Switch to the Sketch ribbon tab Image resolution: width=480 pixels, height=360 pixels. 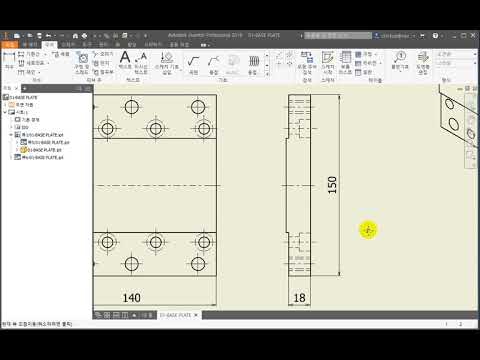[x=68, y=44]
